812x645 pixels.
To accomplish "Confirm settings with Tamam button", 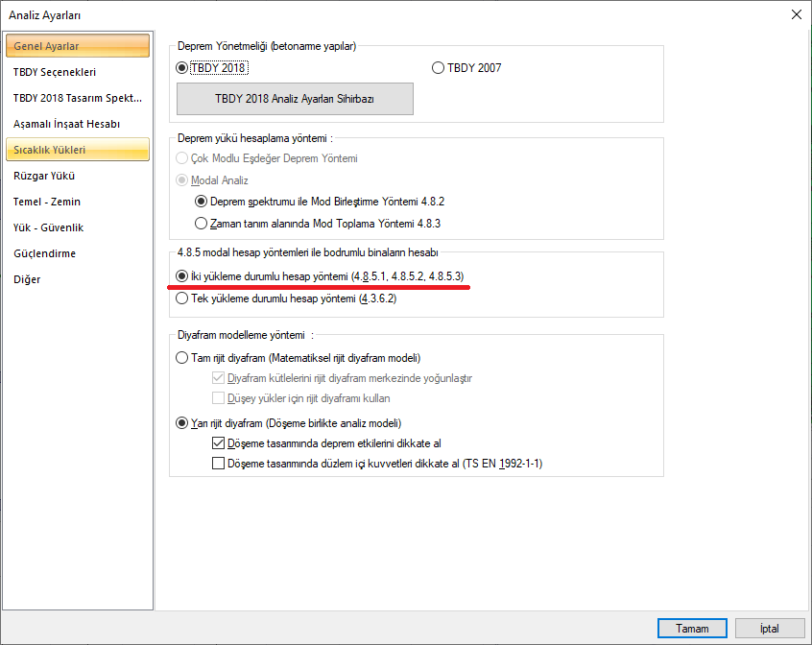I will click(692, 629).
